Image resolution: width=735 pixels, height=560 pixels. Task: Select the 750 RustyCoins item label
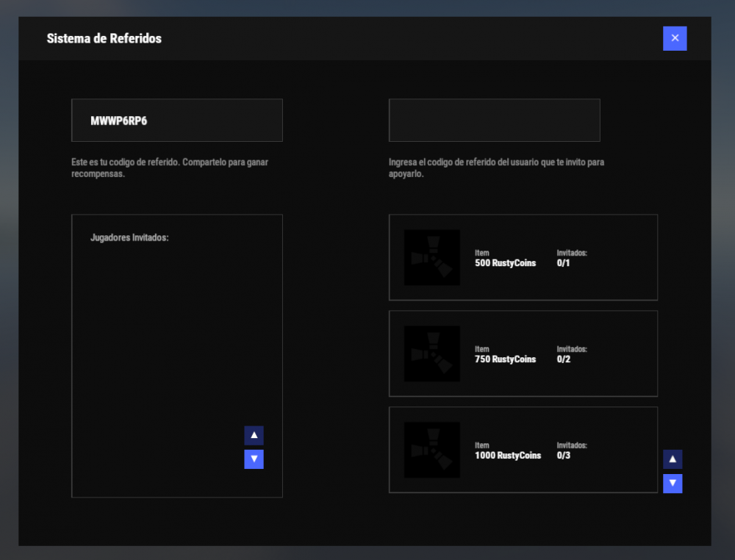tap(505, 359)
